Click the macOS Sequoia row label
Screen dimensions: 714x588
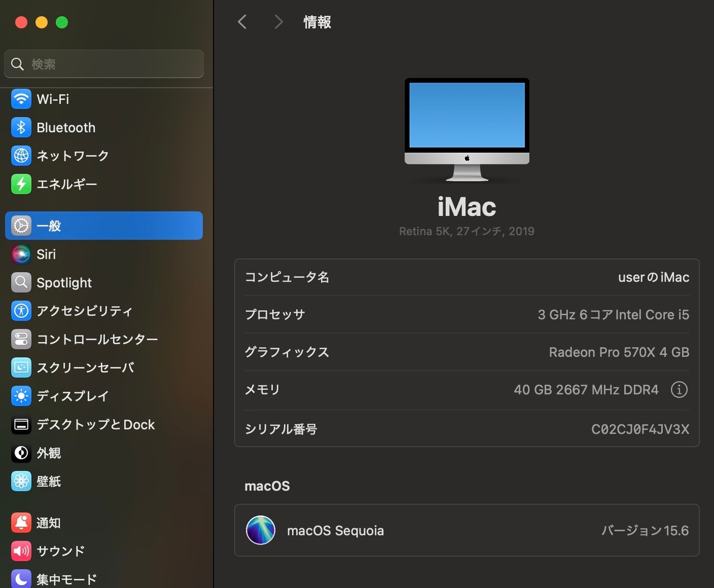[x=335, y=531]
